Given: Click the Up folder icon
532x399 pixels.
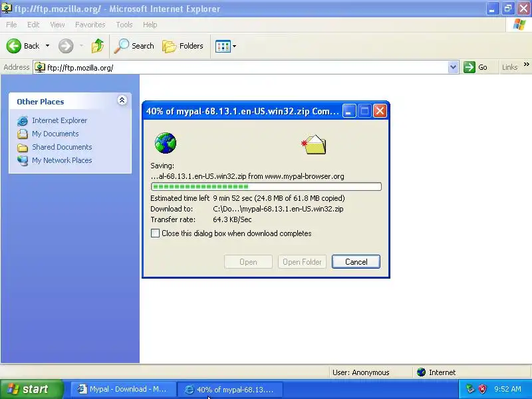Looking at the screenshot, I should pyautogui.click(x=98, y=46).
